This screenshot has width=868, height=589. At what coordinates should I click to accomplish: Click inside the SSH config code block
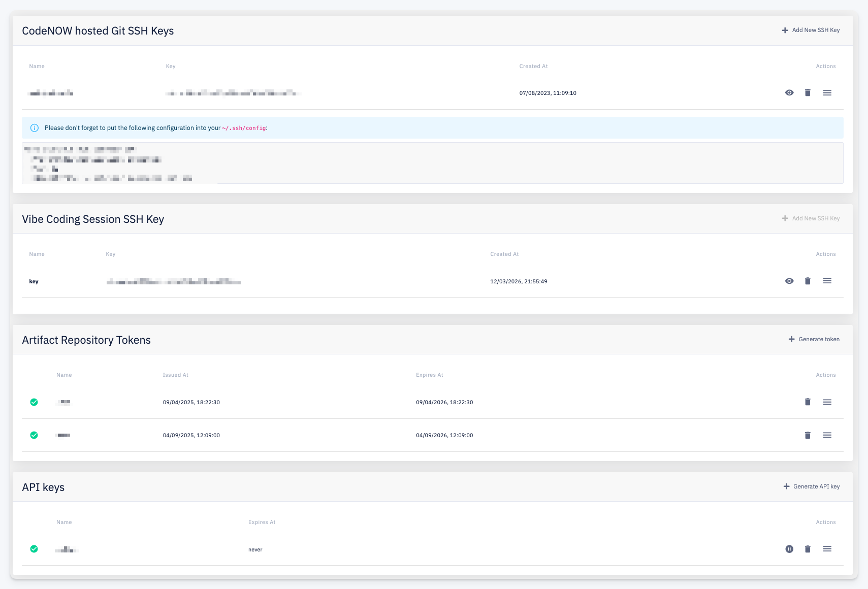pos(432,163)
